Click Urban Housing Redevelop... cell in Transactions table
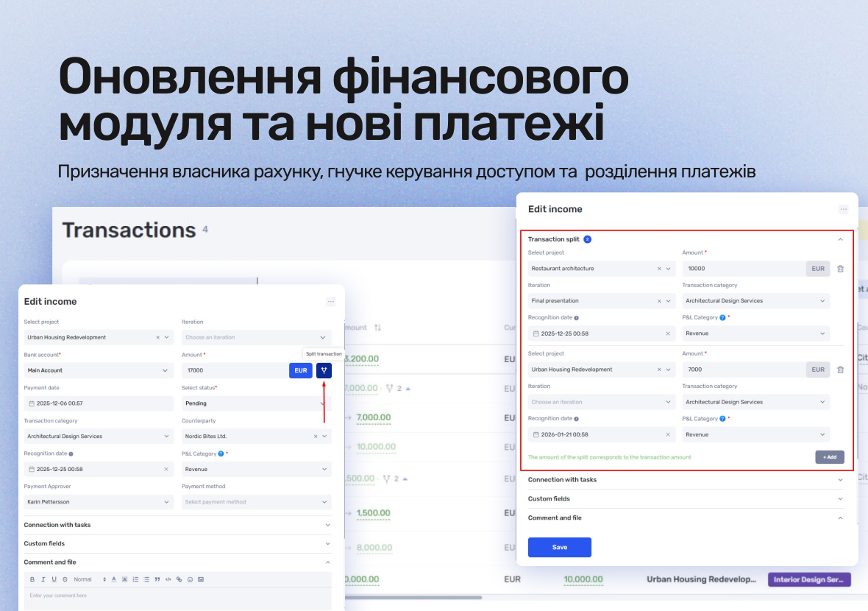Image resolution: width=868 pixels, height=611 pixels. point(701,579)
